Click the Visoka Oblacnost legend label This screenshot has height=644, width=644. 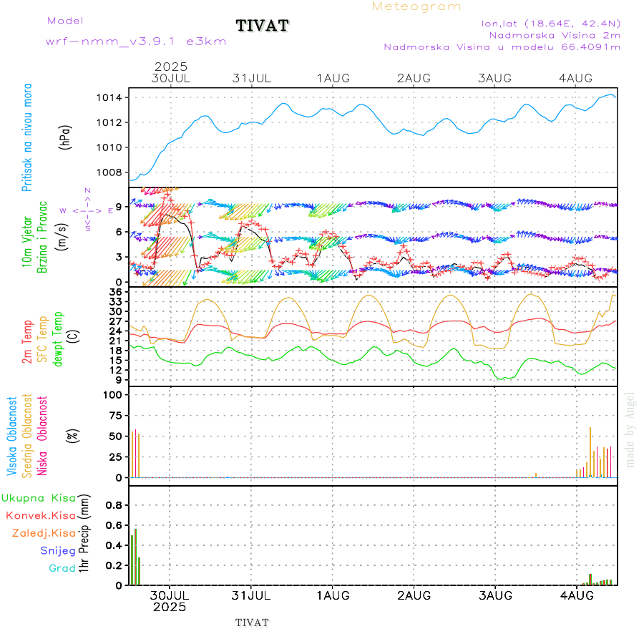click(12, 435)
